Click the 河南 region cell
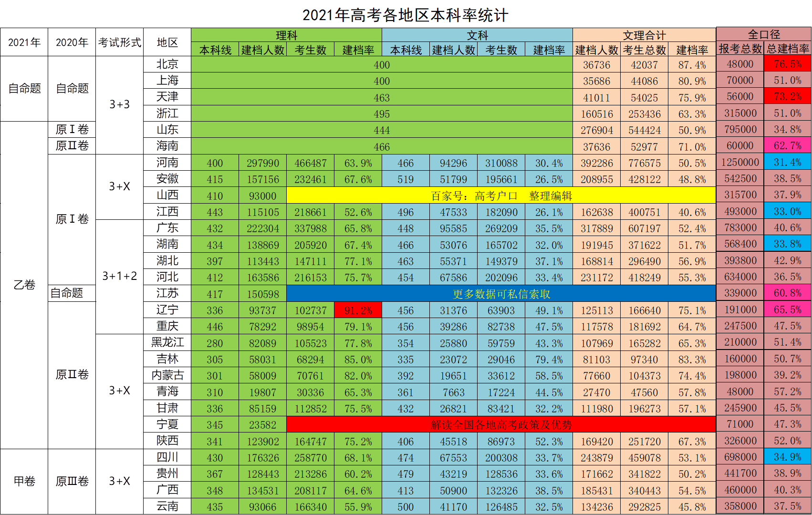The image size is (812, 515). click(167, 163)
